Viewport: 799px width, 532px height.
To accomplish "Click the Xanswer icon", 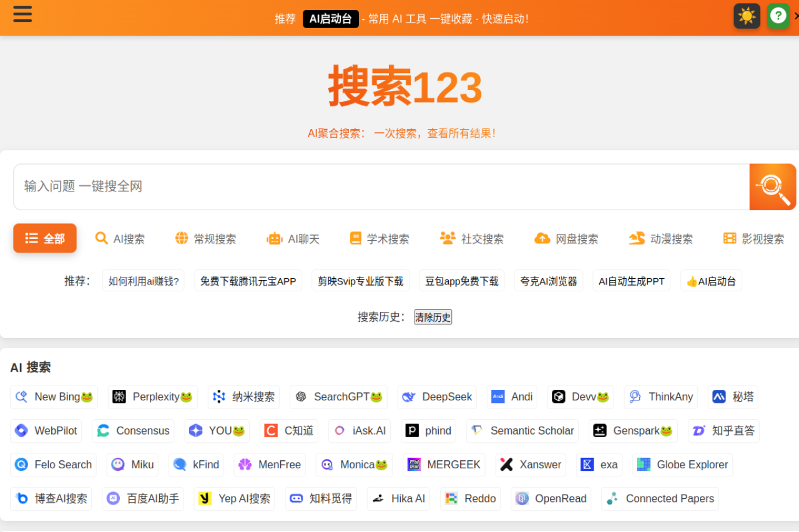I will 507,465.
